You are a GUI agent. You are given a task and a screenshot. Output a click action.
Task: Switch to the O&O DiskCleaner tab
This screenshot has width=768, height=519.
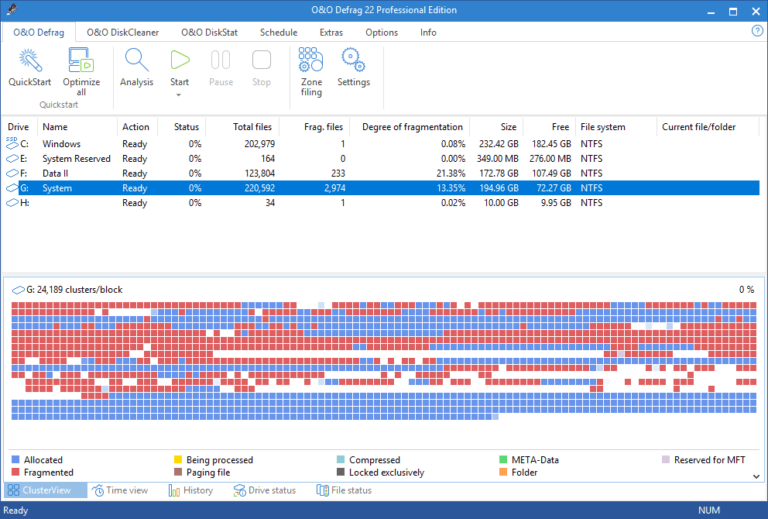click(x=122, y=32)
